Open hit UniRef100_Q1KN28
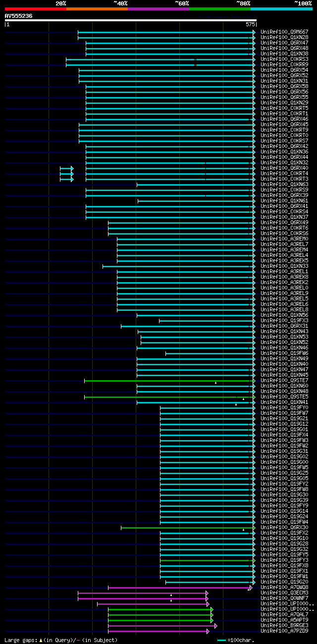 click(x=284, y=38)
